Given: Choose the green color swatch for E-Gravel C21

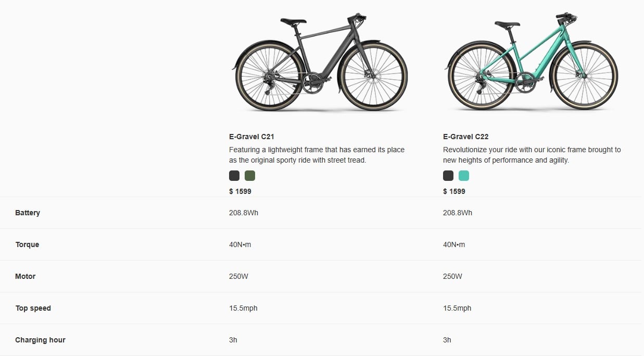Looking at the screenshot, I should [x=250, y=176].
